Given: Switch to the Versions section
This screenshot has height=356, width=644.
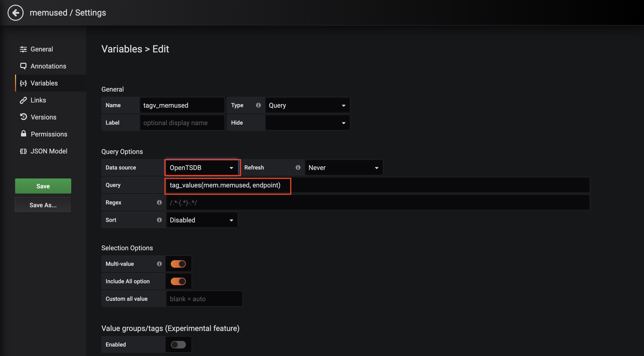Looking at the screenshot, I should point(43,117).
